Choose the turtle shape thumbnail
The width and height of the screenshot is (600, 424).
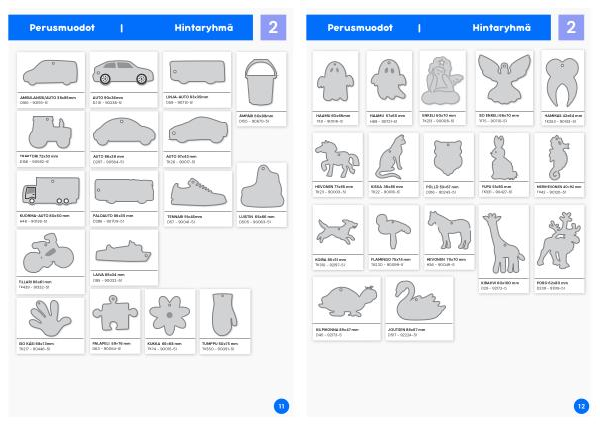tap(347, 302)
